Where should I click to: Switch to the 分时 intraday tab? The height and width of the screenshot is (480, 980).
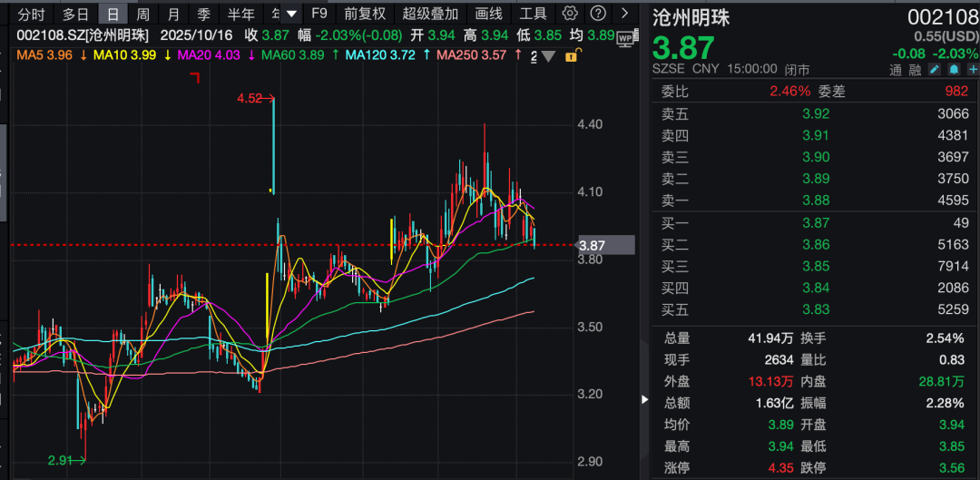tap(31, 14)
